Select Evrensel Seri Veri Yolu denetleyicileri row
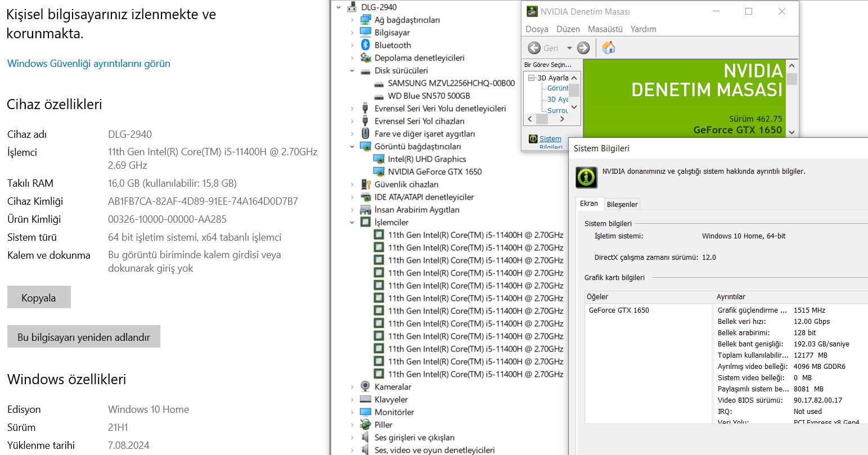 440,109
